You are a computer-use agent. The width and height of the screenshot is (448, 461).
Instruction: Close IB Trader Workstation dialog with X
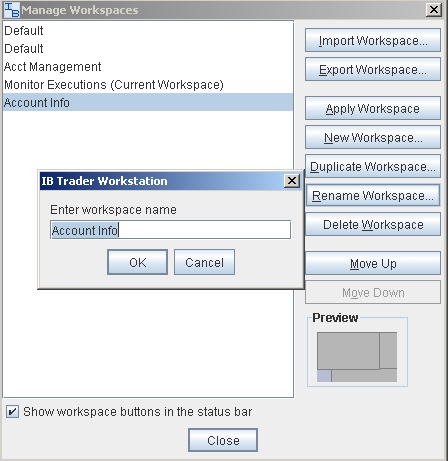(292, 181)
